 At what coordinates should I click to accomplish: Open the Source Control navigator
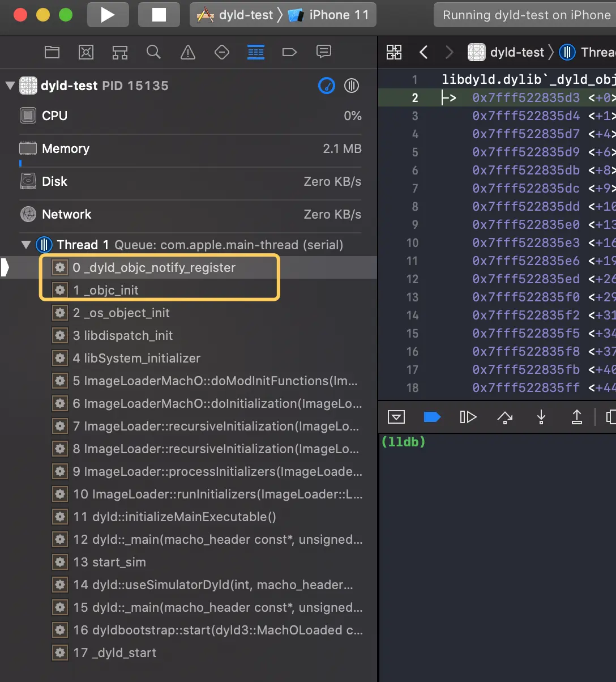[86, 53]
